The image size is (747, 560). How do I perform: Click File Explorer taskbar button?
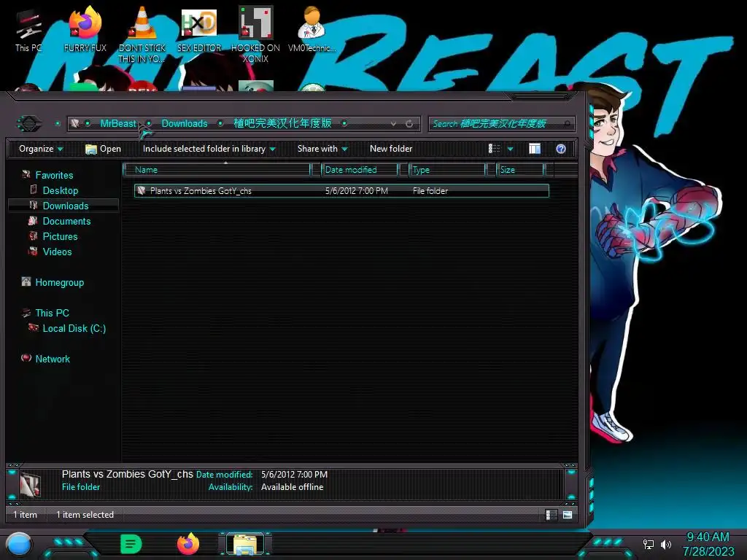pos(245,544)
